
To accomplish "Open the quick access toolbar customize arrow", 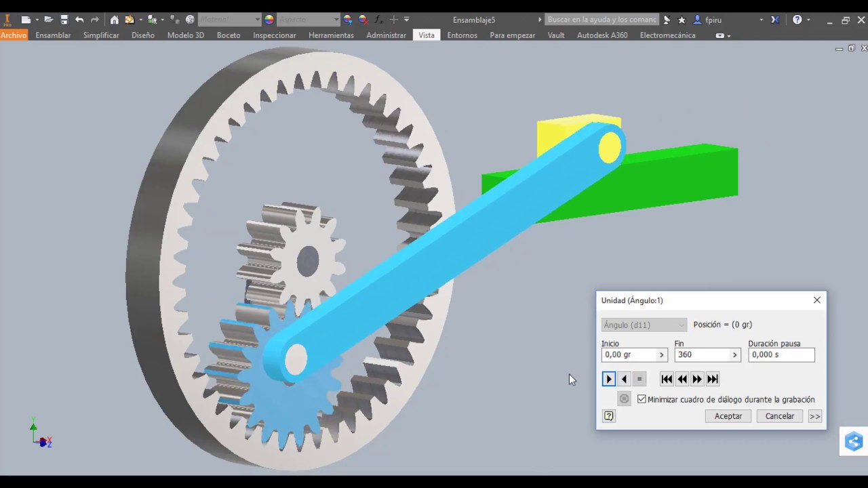I will coord(407,20).
